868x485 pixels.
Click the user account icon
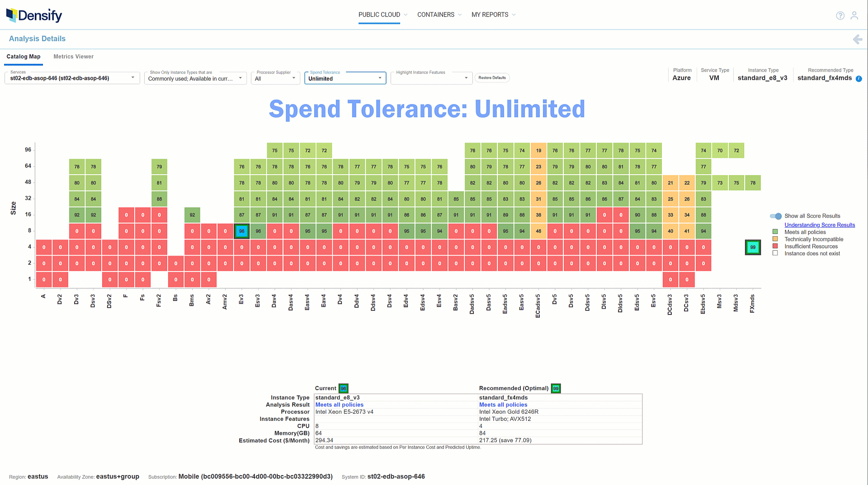[x=854, y=15]
